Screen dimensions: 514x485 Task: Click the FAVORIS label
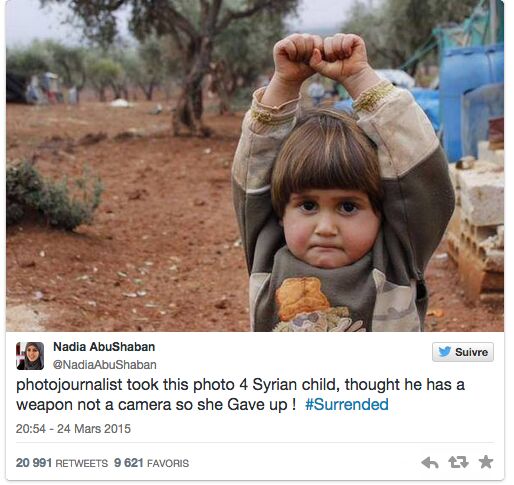[168, 463]
